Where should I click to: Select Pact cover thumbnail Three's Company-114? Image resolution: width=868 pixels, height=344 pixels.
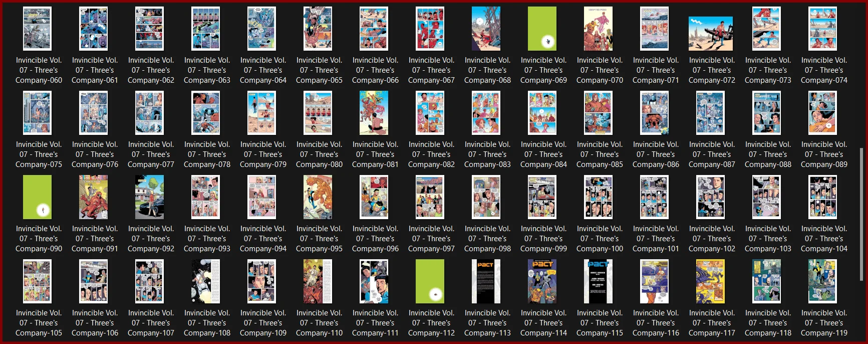click(x=542, y=281)
